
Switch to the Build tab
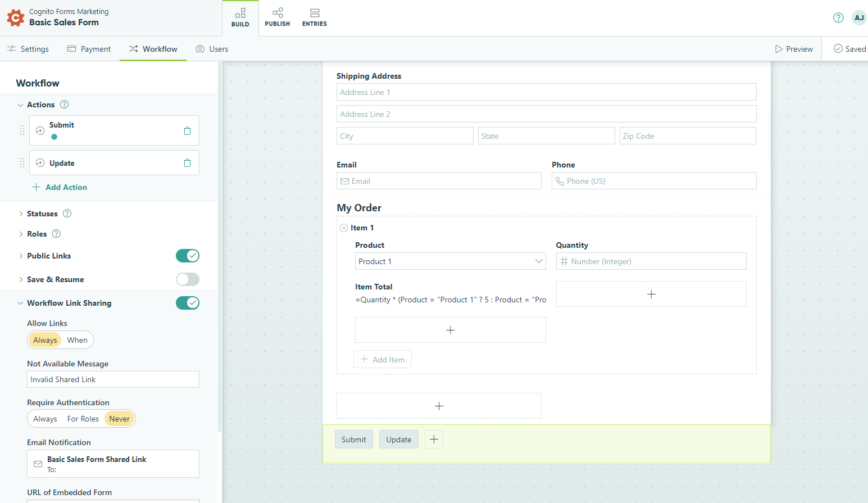coord(240,18)
